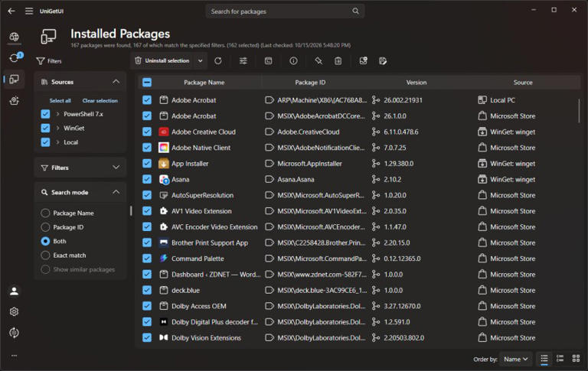
Task: Click the Command Palette package icon
Action: [164, 259]
